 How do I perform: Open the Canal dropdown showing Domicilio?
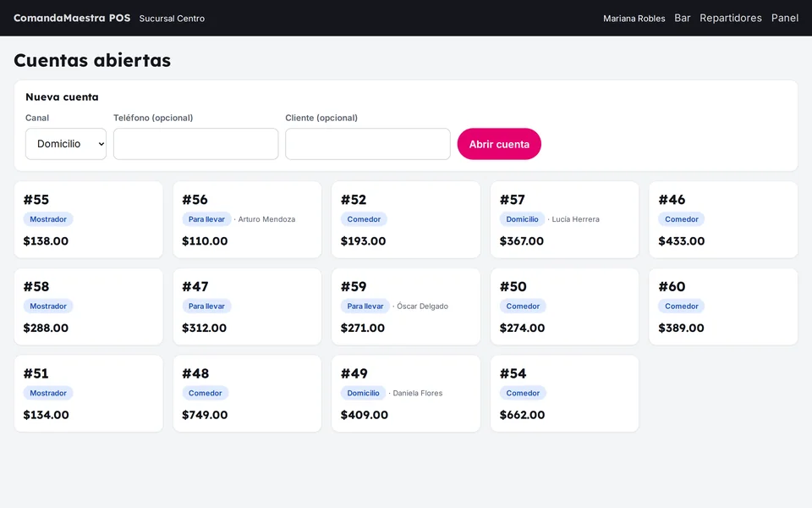tap(66, 144)
